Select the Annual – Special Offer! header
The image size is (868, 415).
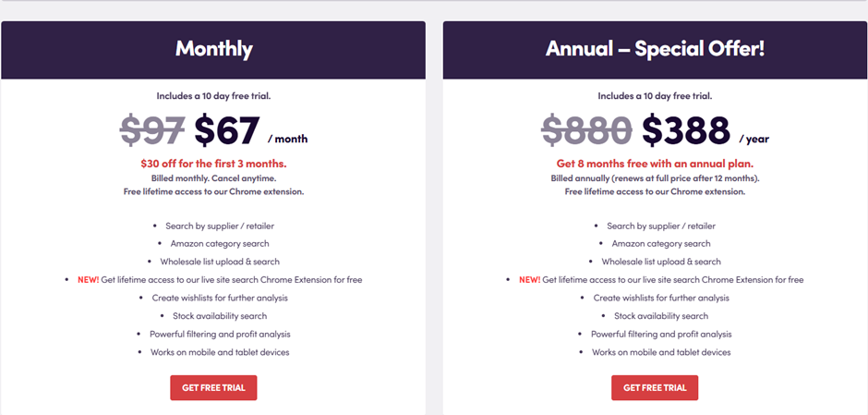(655, 49)
